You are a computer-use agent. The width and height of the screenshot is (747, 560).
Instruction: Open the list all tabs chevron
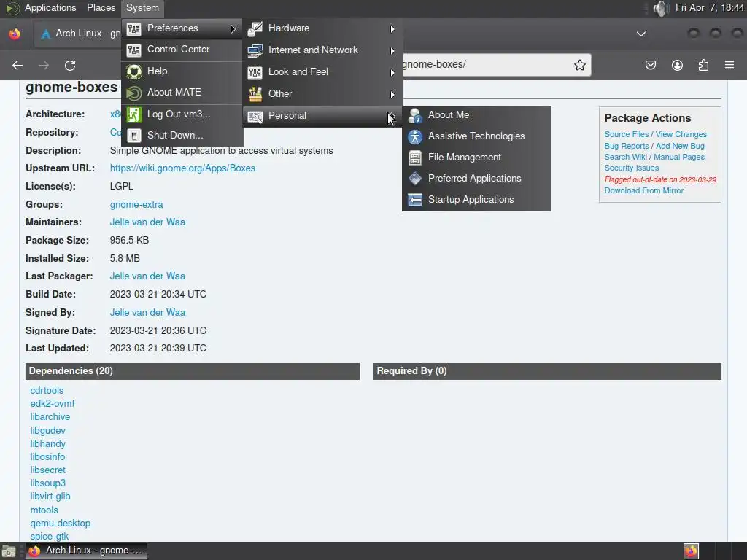641,34
